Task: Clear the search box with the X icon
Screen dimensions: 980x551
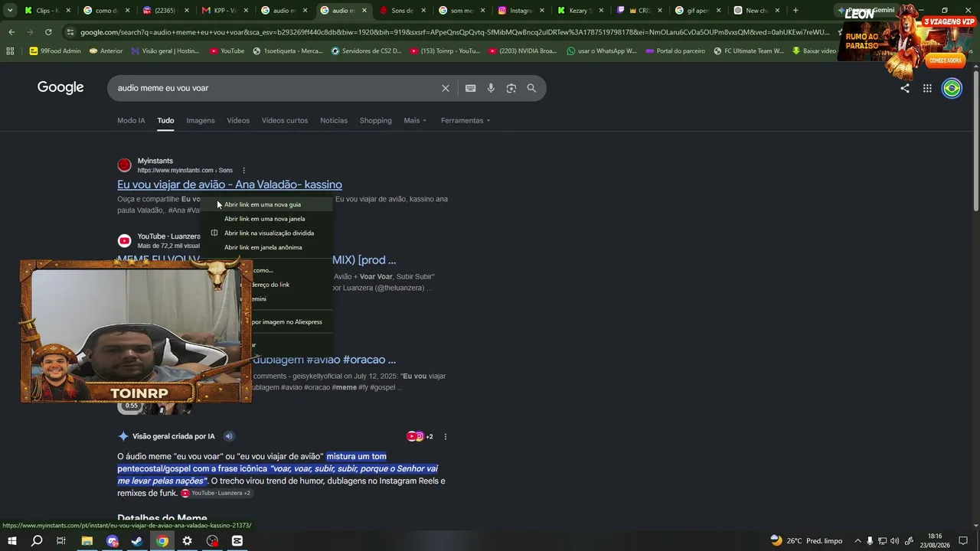Action: pos(446,88)
